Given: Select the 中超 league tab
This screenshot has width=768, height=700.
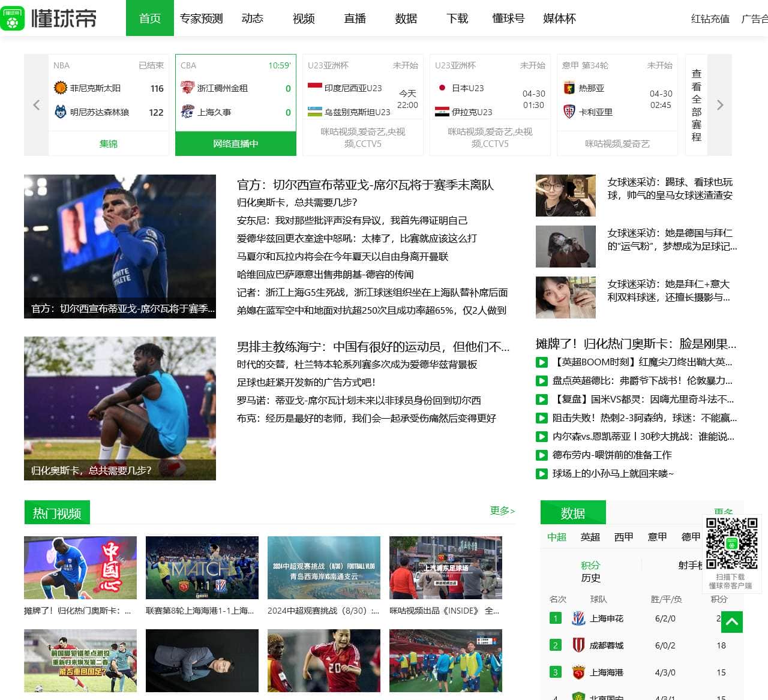Looking at the screenshot, I should (557, 537).
